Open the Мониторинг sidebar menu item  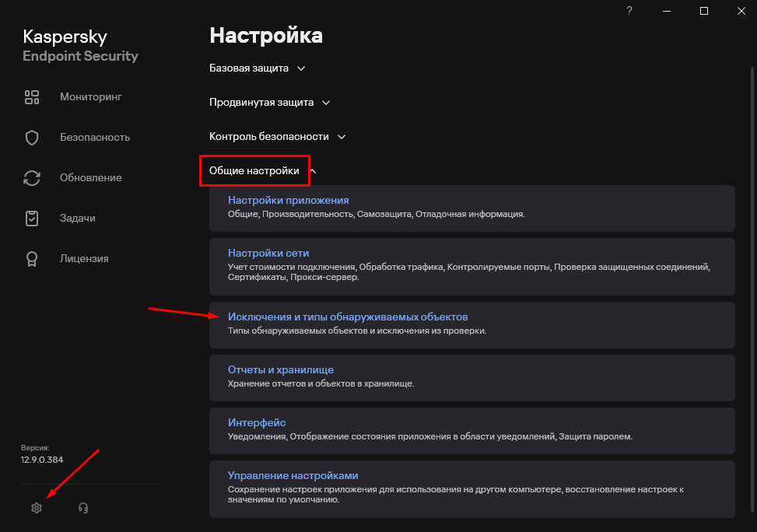coord(90,97)
